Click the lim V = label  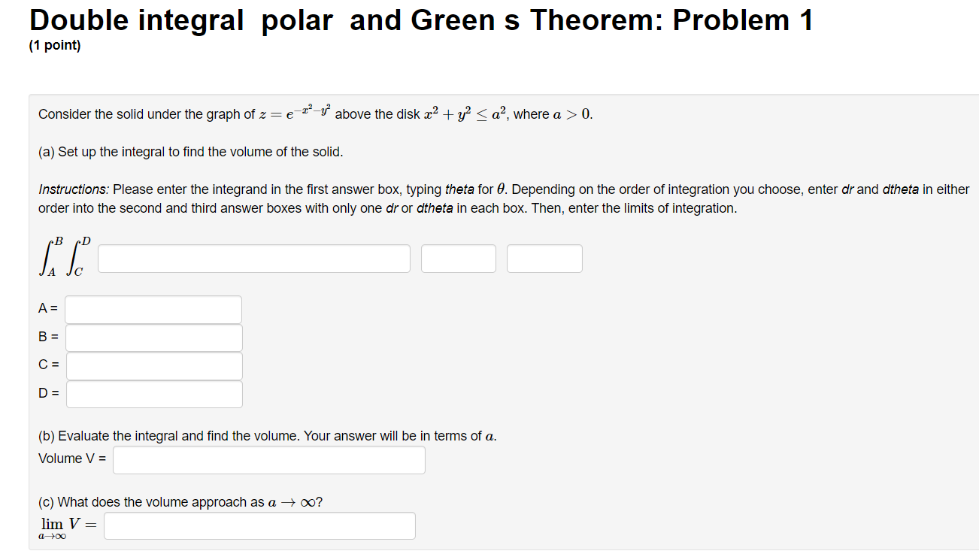pos(69,525)
